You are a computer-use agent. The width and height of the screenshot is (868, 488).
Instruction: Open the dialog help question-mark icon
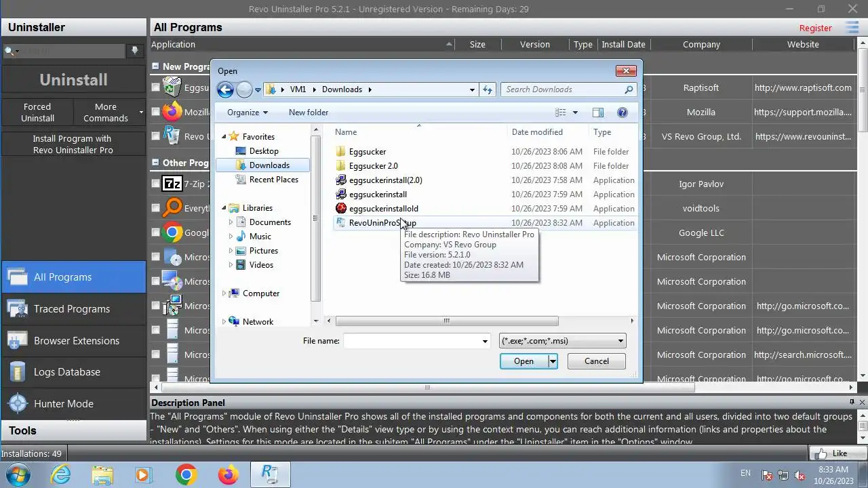[622, 113]
